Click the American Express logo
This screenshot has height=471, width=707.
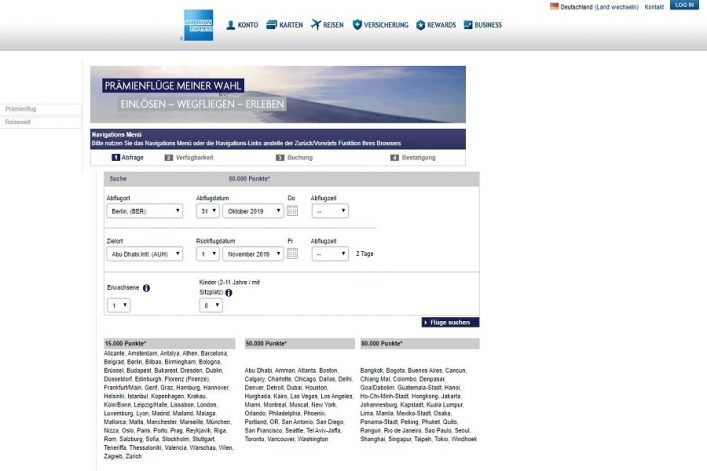coord(198,25)
